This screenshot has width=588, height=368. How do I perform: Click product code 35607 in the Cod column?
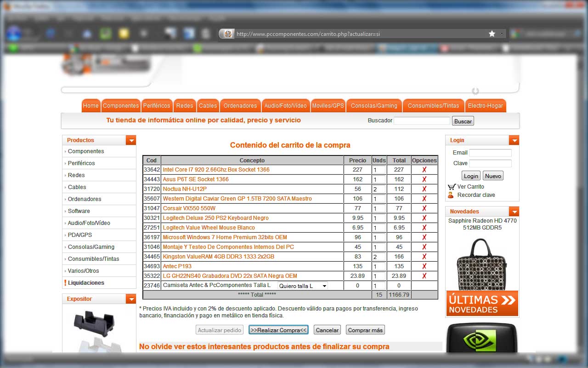(152, 199)
